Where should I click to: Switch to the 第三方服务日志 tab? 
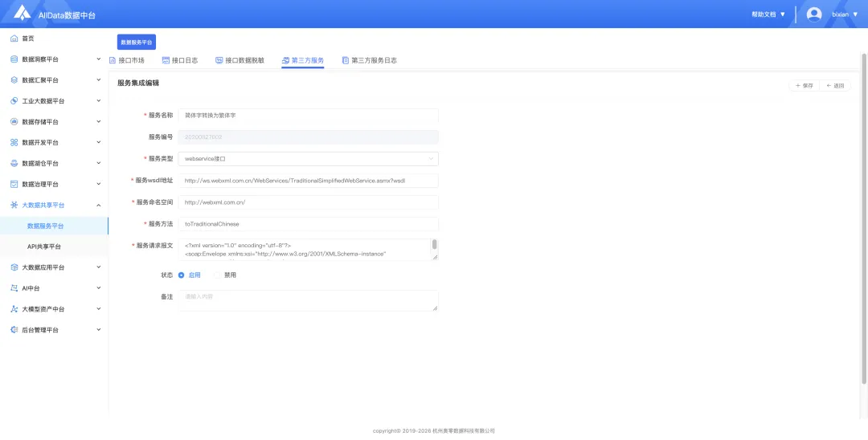369,60
